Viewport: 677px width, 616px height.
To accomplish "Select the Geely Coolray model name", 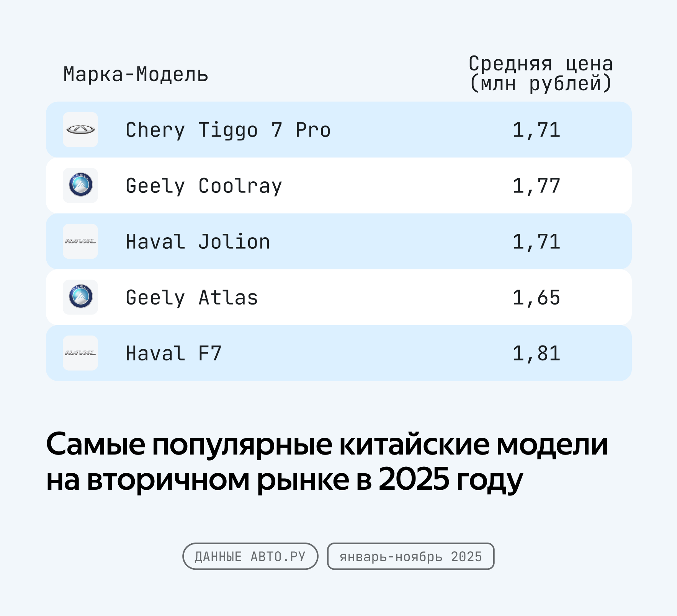I will tap(204, 186).
